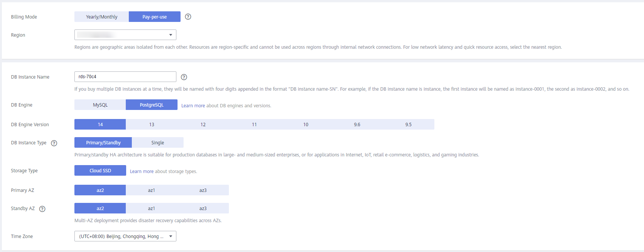Choose az3 as the Standby AZ
The width and height of the screenshot is (644, 252).
click(x=203, y=208)
